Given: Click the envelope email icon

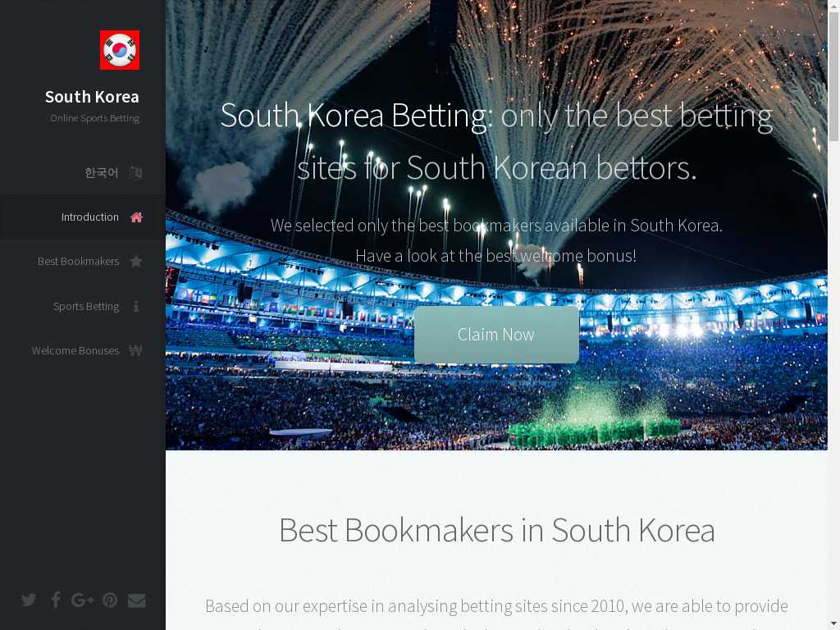Looking at the screenshot, I should click(137, 600).
